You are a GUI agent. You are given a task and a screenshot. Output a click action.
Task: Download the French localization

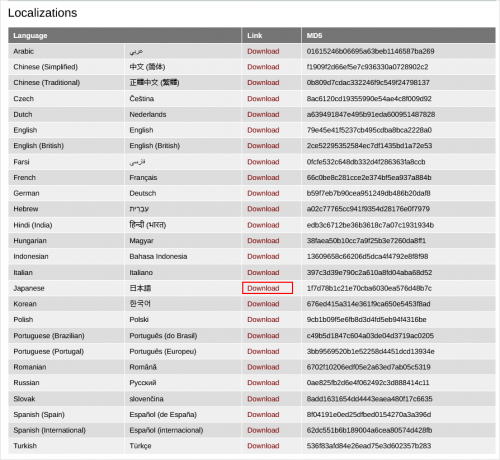(263, 177)
